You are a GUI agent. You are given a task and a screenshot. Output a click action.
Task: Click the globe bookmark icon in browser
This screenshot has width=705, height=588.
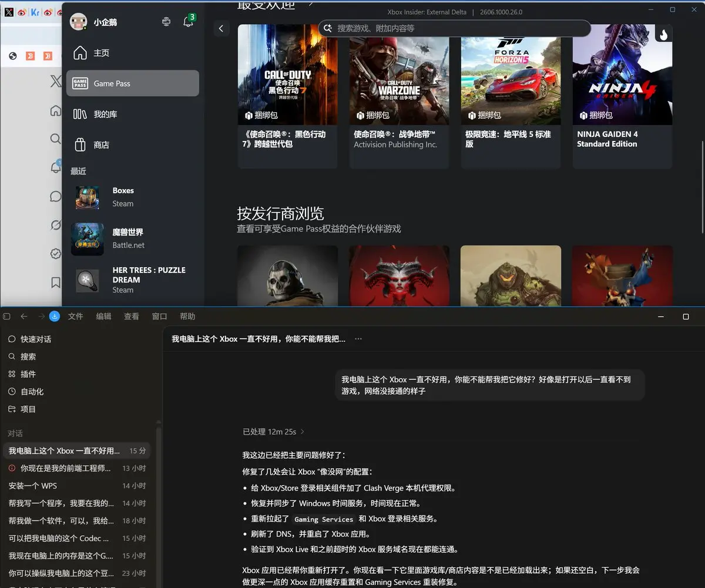click(x=13, y=56)
